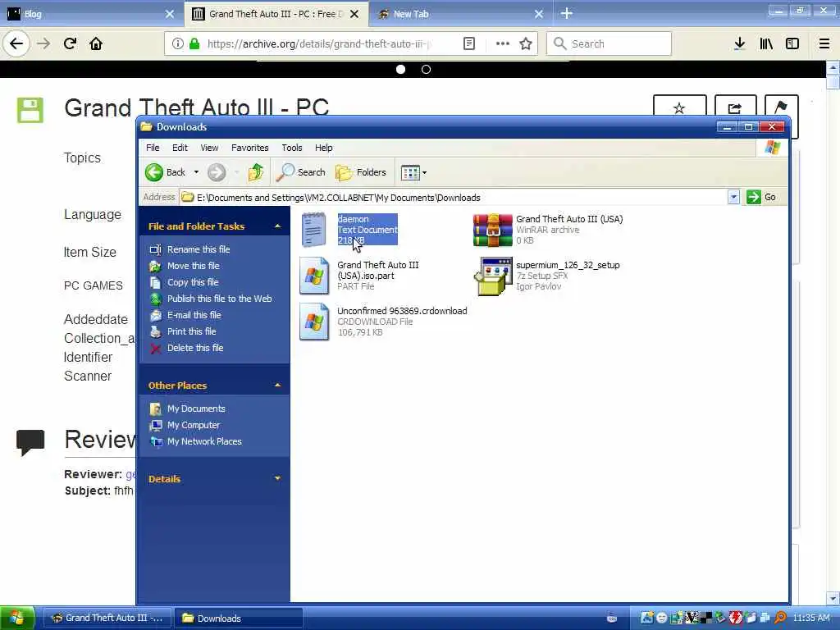Click the browser Back arrow
The width and height of the screenshot is (840, 630).
point(16,43)
